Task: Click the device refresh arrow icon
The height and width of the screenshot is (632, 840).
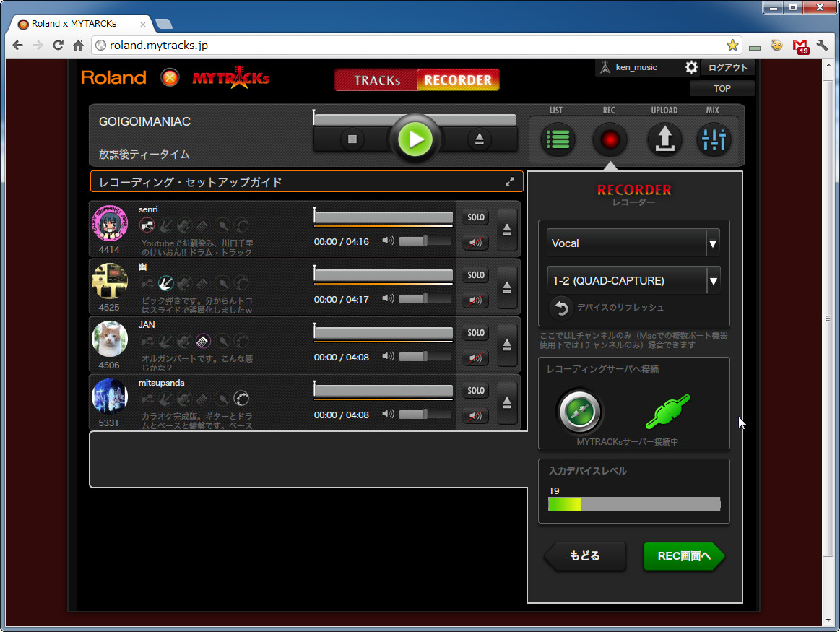Action: coord(561,308)
